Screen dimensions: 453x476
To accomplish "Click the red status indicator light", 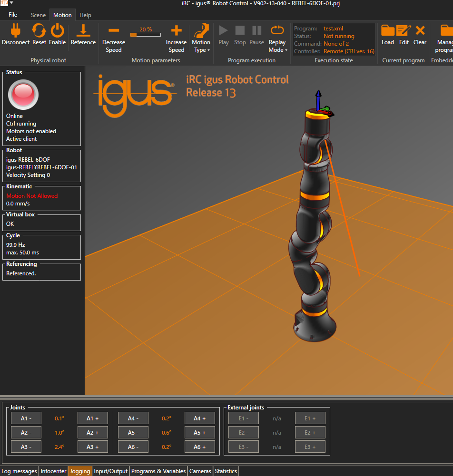I will coord(23,95).
